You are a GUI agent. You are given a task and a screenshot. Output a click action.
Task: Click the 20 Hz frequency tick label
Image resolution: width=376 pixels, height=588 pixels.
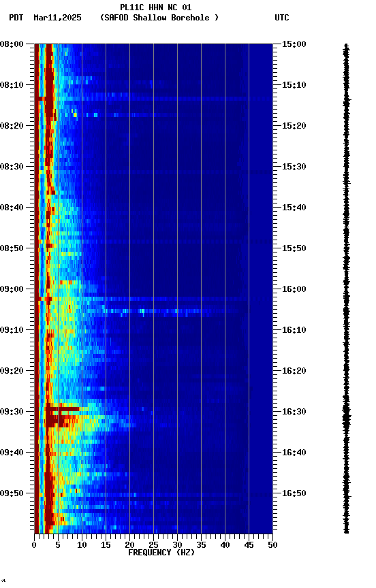point(129,545)
